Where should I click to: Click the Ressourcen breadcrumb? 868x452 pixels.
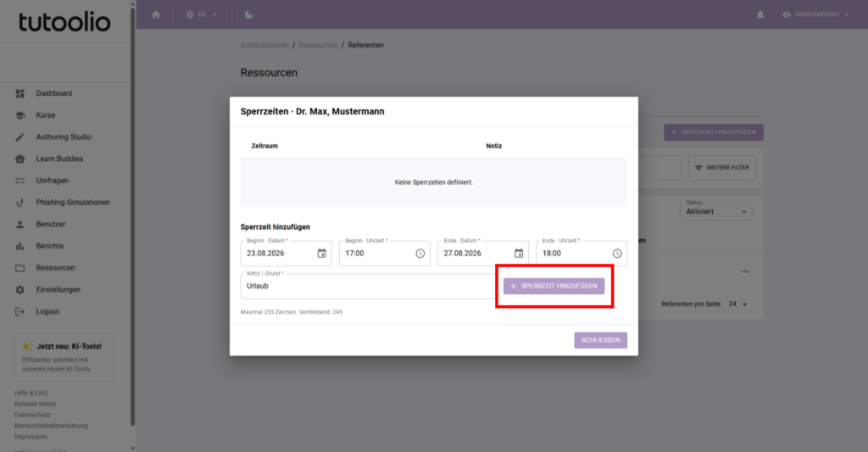[318, 46]
